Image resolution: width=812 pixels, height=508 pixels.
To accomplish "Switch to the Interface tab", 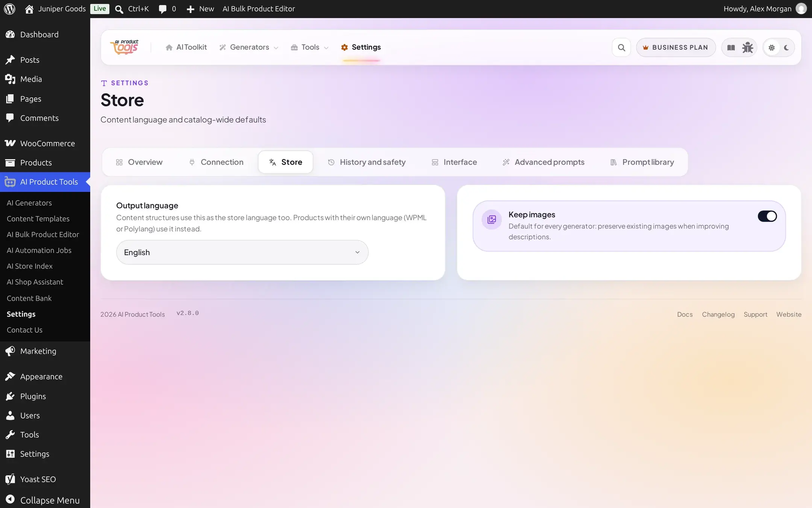I will pyautogui.click(x=454, y=162).
